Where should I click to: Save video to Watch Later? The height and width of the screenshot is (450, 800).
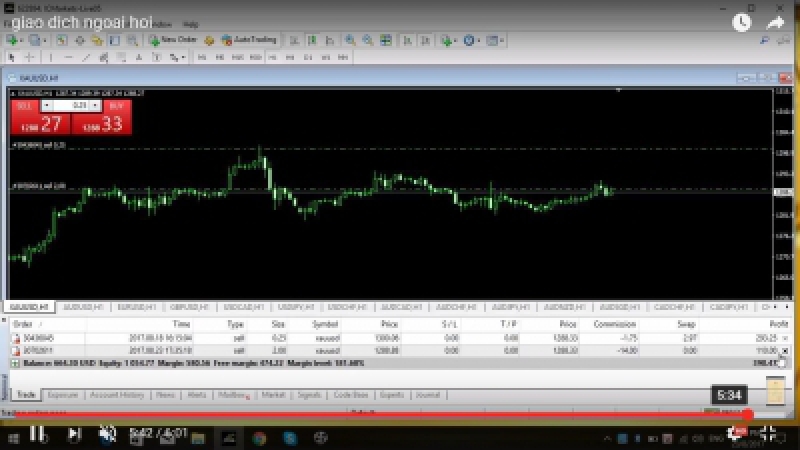(x=740, y=21)
